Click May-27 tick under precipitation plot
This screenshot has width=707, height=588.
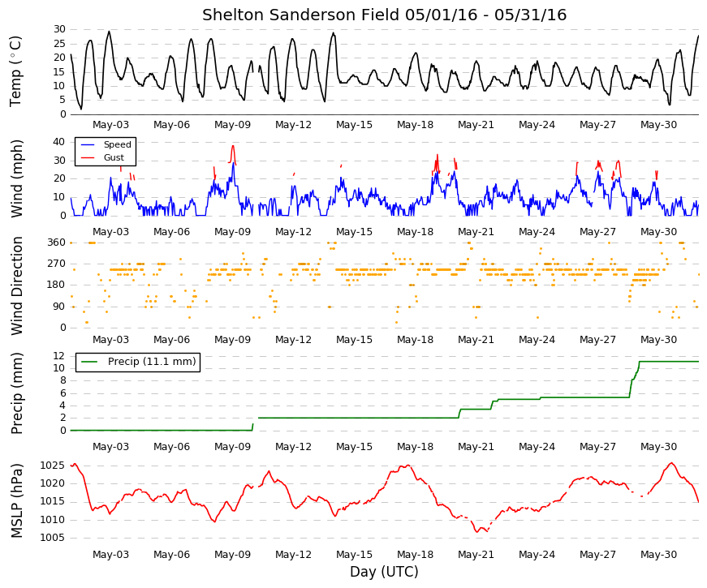(597, 447)
